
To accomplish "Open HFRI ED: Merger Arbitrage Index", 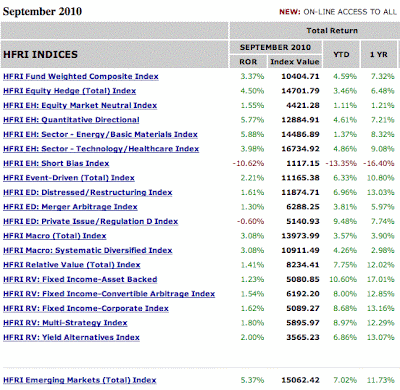I will point(70,207).
